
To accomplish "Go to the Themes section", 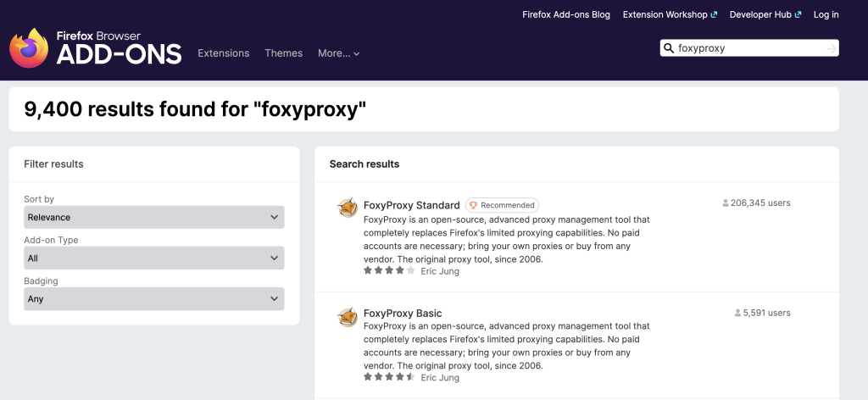I will pyautogui.click(x=283, y=53).
